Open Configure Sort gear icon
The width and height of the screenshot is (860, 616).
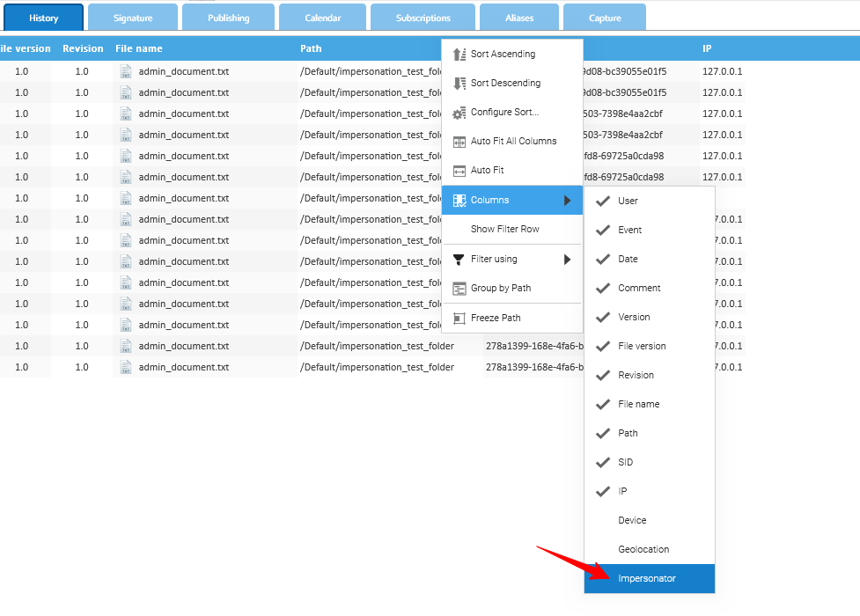(x=459, y=113)
